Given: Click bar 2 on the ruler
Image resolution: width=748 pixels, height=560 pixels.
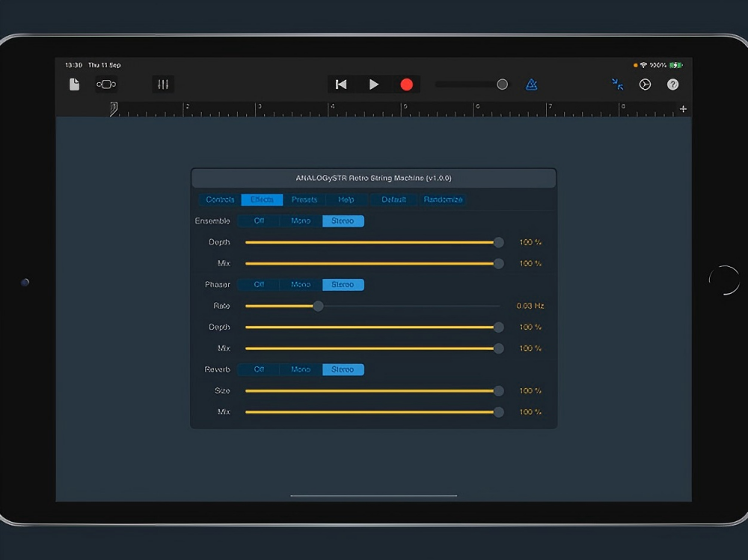Looking at the screenshot, I should pyautogui.click(x=187, y=106).
